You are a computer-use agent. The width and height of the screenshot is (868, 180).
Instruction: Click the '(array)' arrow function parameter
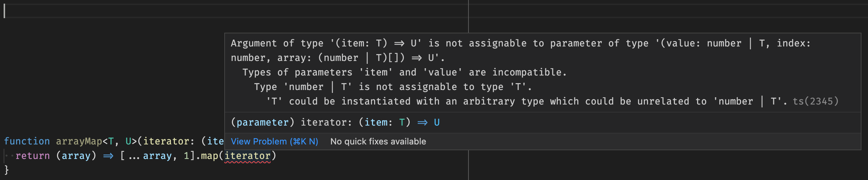click(x=76, y=156)
